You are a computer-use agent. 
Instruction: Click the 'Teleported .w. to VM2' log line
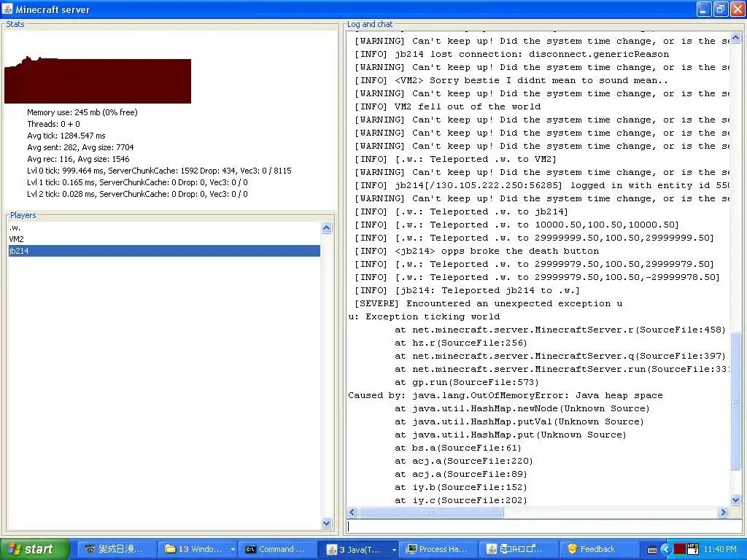click(455, 159)
